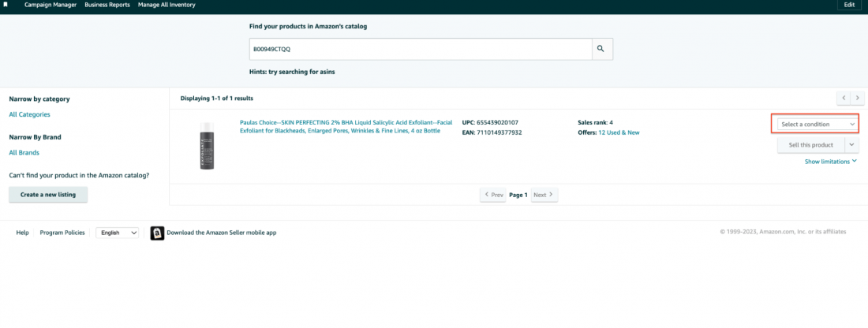The height and width of the screenshot is (328, 868).
Task: Click the Amazon Seller app icon
Action: coord(157,233)
